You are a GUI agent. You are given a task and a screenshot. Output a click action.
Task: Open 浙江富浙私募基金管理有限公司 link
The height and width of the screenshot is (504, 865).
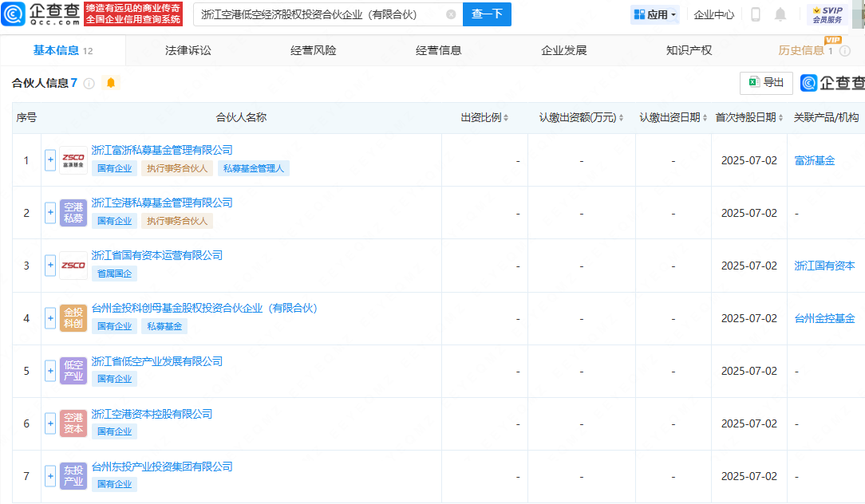point(162,150)
